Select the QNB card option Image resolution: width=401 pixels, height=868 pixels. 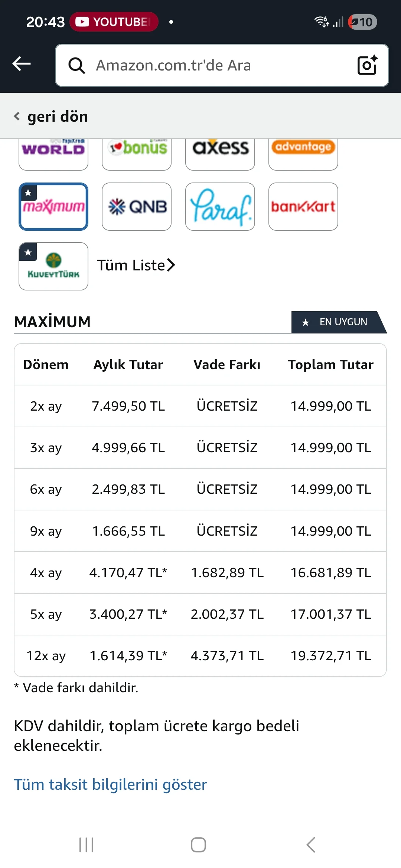[137, 207]
